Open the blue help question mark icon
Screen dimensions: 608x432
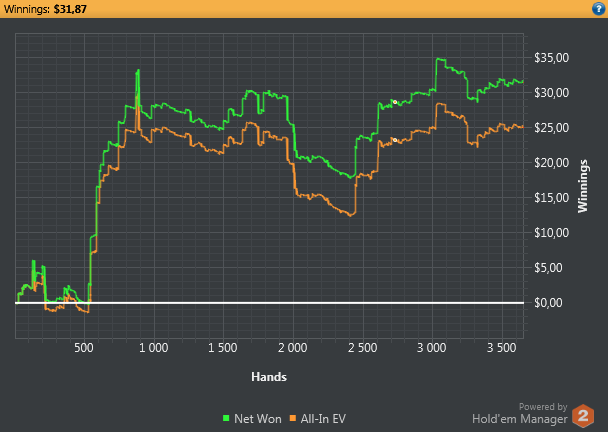pyautogui.click(x=599, y=8)
